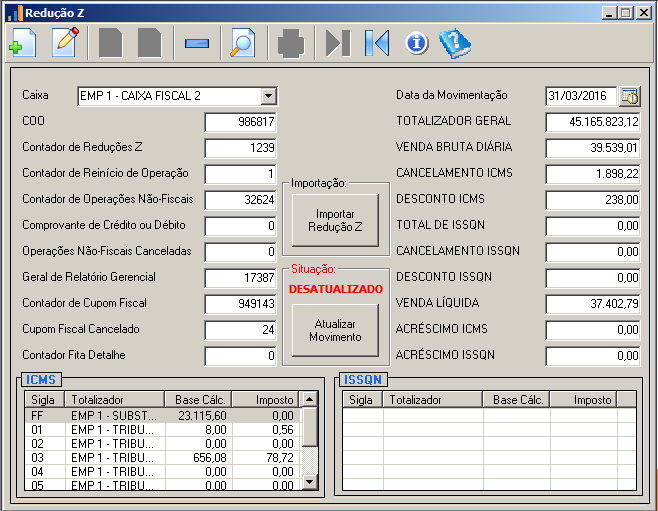Click the VENDA LÍQUIDA field

(593, 304)
